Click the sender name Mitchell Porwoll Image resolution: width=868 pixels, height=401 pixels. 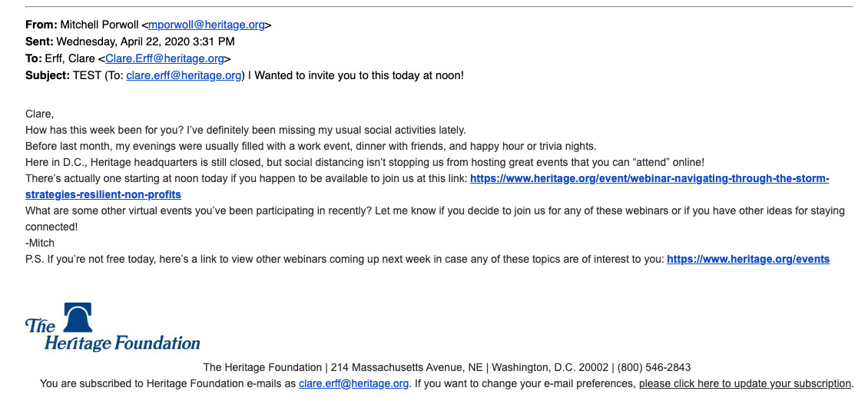coord(99,25)
